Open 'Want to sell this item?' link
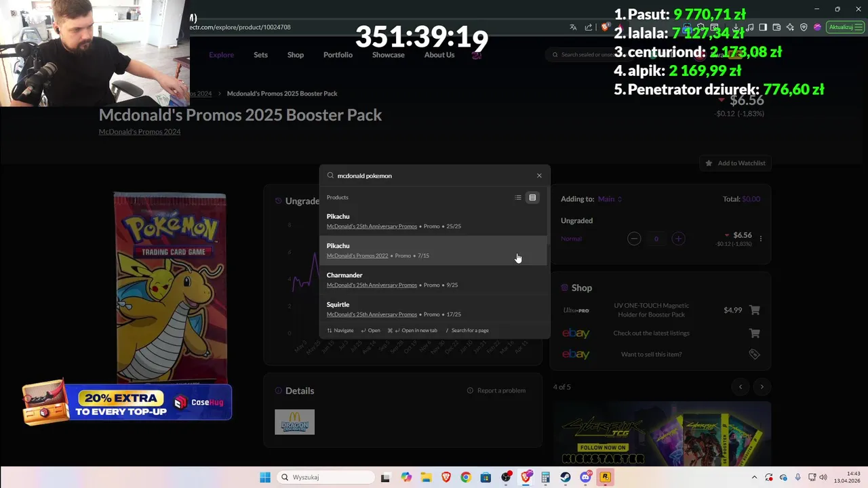868x488 pixels. [651, 354]
